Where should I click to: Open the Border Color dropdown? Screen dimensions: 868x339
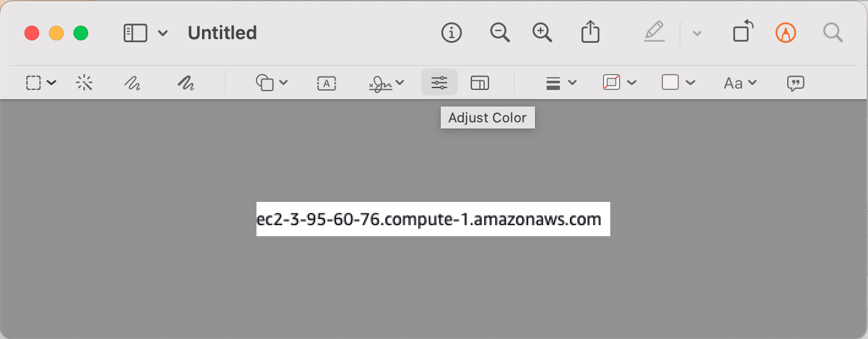coord(619,83)
